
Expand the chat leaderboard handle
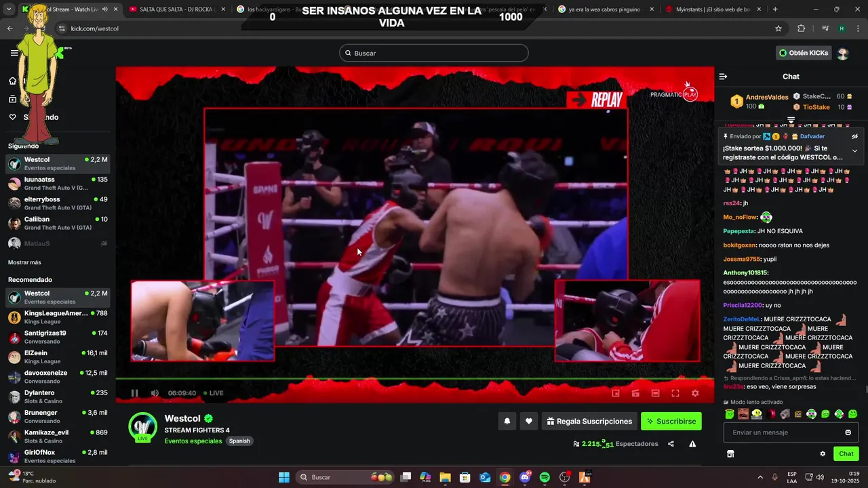791,120
